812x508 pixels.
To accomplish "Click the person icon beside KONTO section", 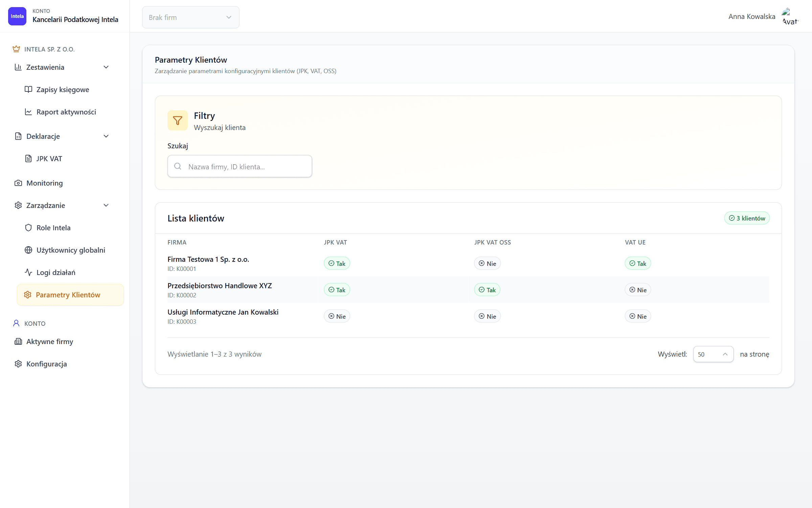I will click(16, 323).
